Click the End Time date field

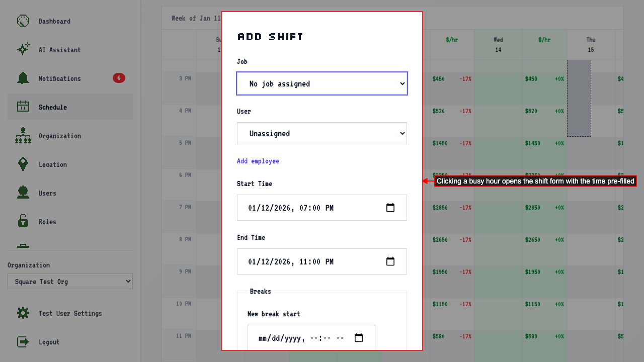click(322, 261)
